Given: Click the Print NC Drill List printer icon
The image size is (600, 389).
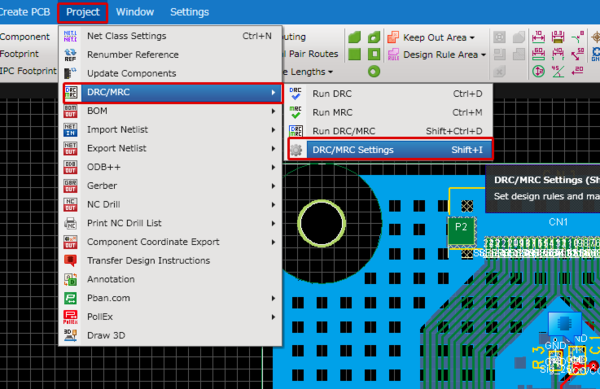Looking at the screenshot, I should pyautogui.click(x=70, y=223).
